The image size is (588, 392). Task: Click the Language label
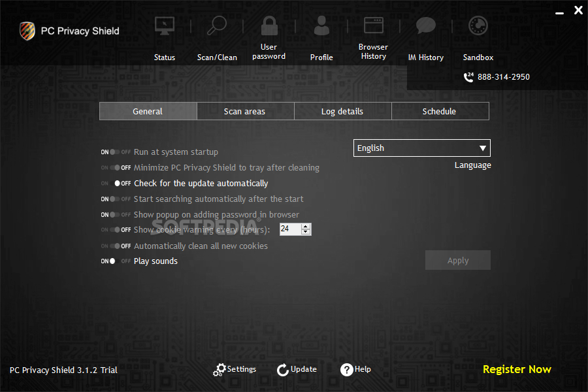473,165
